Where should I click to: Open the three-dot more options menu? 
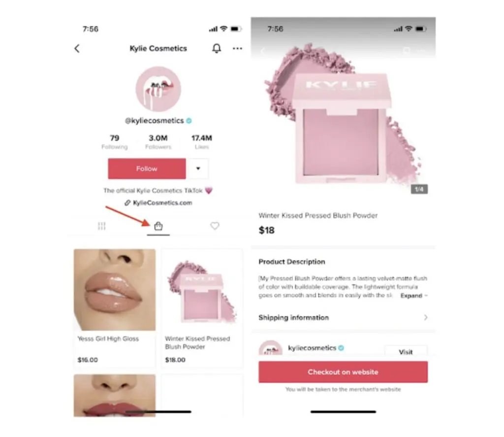click(x=237, y=49)
